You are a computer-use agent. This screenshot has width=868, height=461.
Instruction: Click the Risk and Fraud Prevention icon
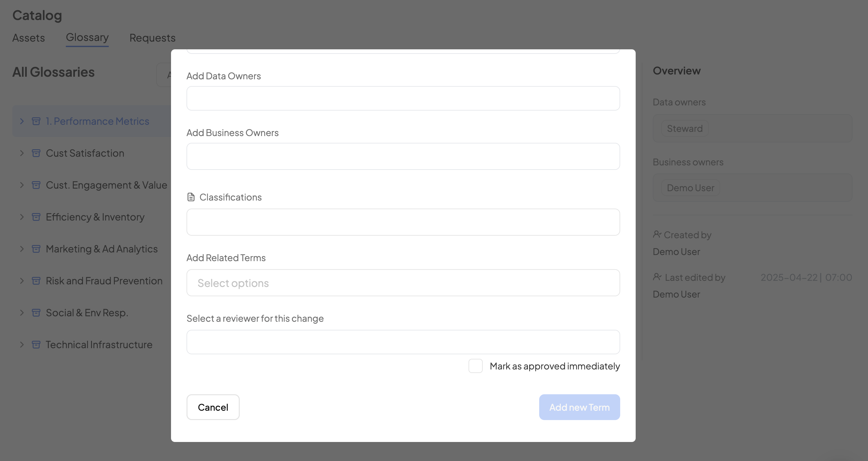pyautogui.click(x=36, y=281)
